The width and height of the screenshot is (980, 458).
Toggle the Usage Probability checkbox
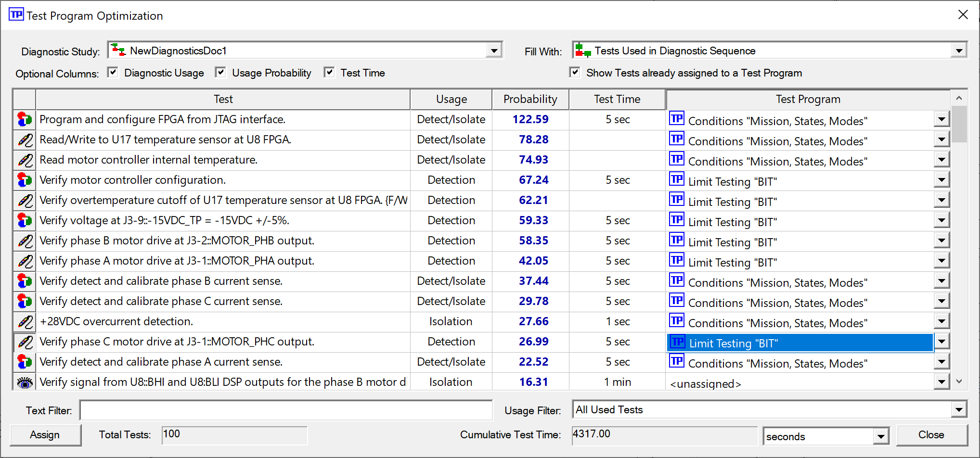pyautogui.click(x=220, y=73)
